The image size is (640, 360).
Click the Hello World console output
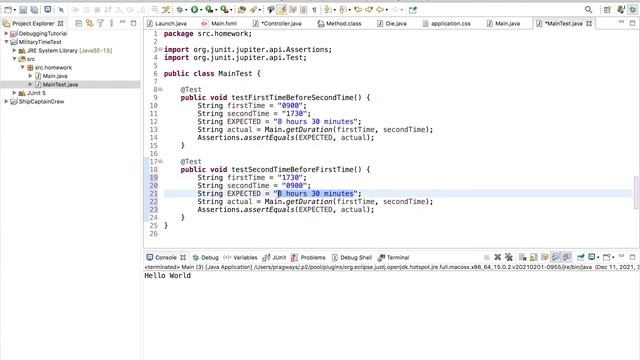tap(167, 276)
